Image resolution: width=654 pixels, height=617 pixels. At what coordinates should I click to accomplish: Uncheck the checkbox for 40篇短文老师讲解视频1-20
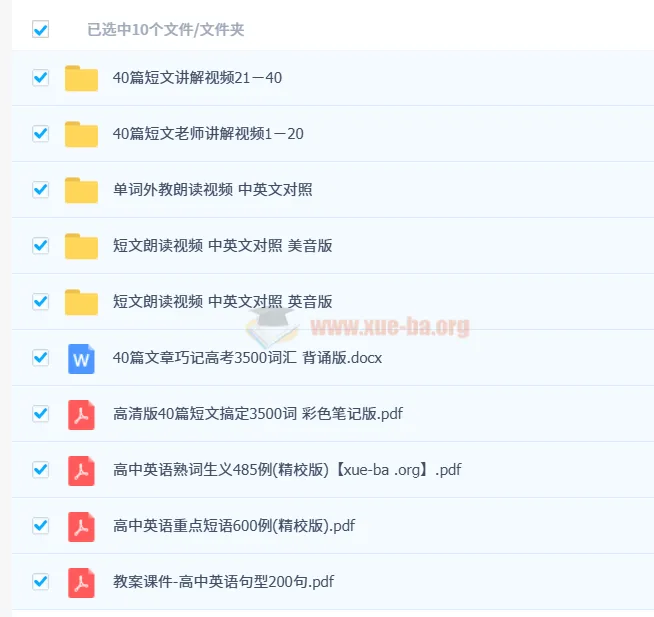click(40, 133)
